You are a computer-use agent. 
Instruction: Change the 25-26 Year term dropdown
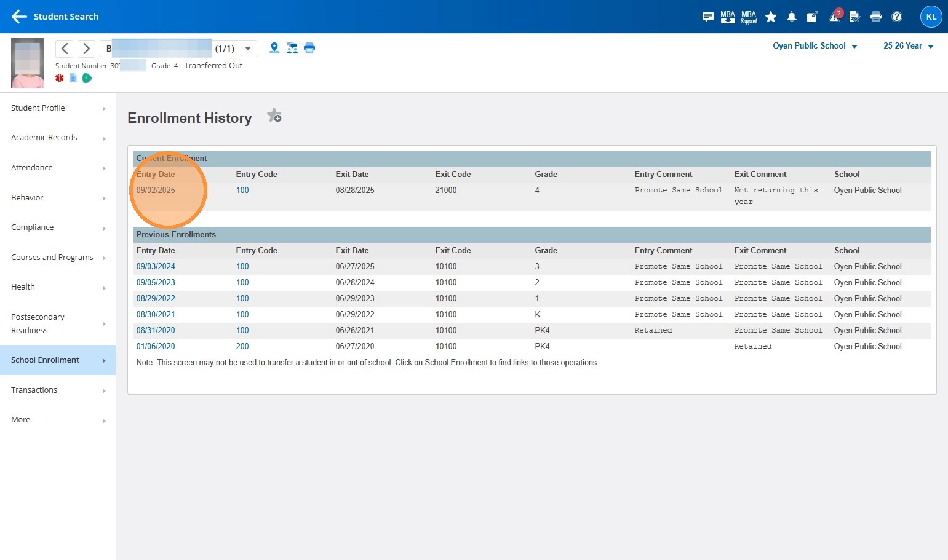908,46
